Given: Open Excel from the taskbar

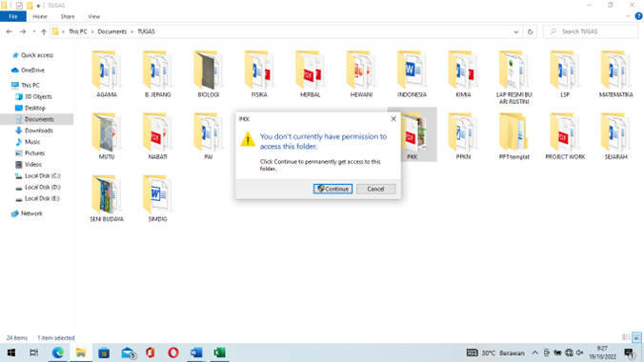Looking at the screenshot, I should click(219, 352).
